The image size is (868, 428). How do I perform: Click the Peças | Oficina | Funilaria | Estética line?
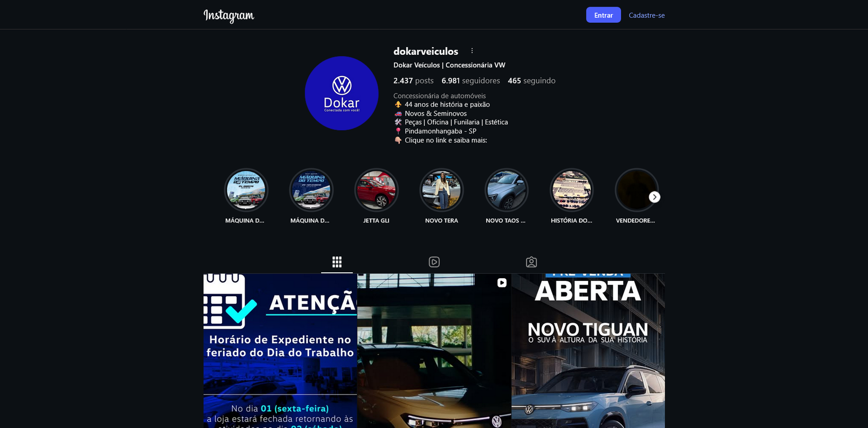pyautogui.click(x=451, y=122)
